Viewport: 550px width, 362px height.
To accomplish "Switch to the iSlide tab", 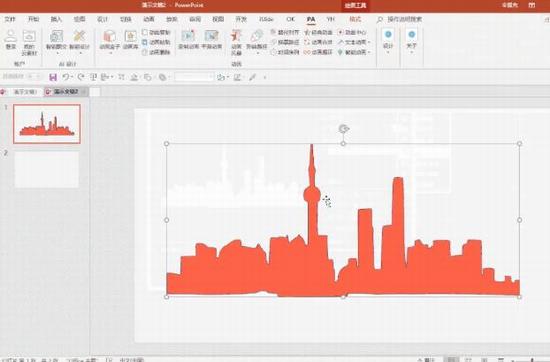I will 266,19.
